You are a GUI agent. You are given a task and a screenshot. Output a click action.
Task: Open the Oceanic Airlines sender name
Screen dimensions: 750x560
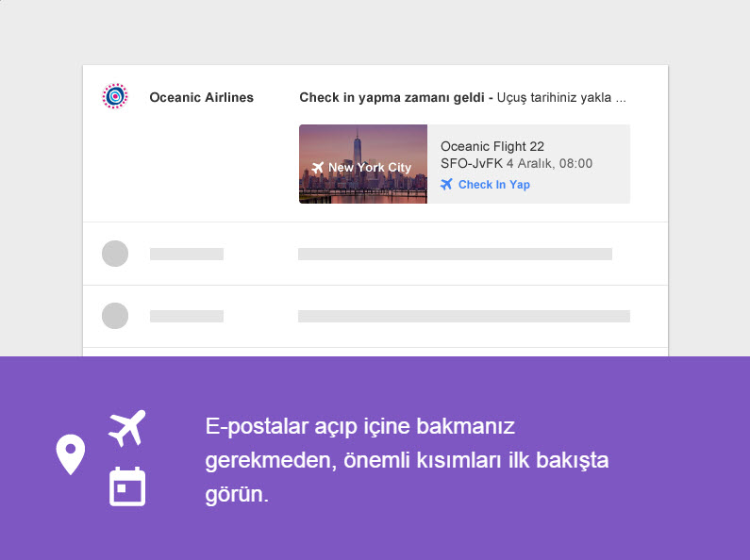pyautogui.click(x=201, y=97)
